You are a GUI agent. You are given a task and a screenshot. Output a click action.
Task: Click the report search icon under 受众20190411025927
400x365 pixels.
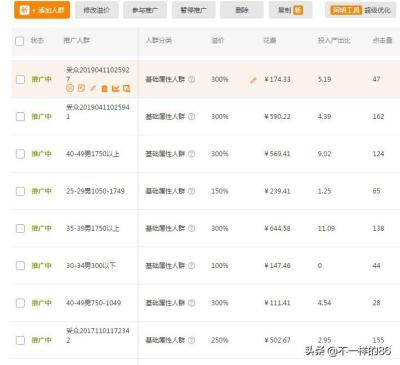pos(126,89)
